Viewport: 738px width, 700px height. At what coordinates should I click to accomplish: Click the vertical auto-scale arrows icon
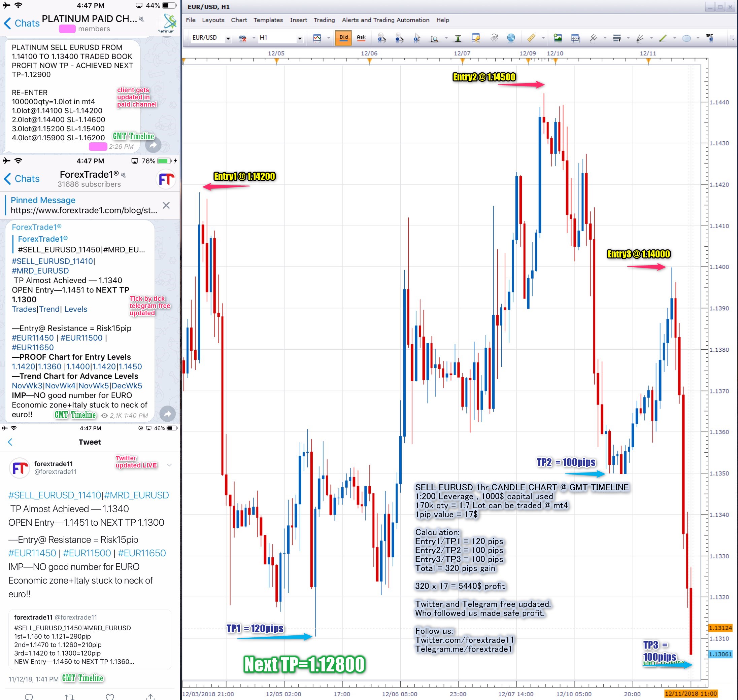(x=458, y=38)
